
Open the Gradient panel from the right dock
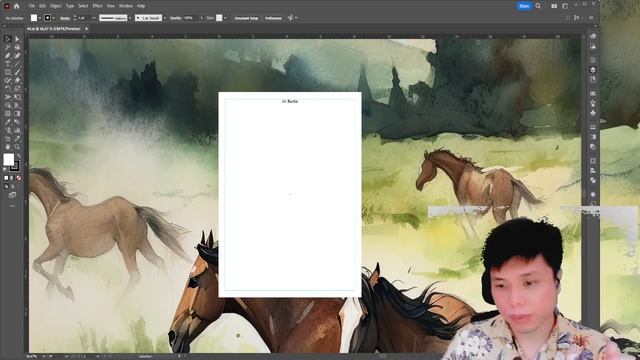pyautogui.click(x=593, y=137)
